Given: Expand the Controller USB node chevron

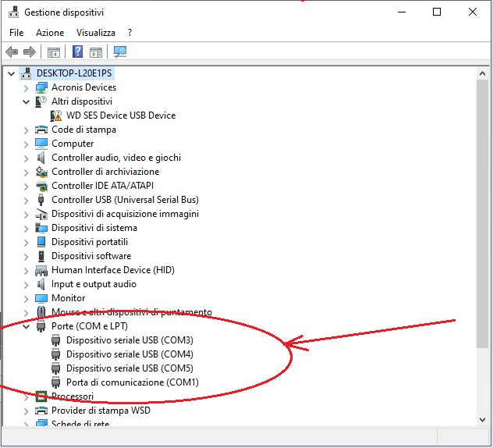Looking at the screenshot, I should pyautogui.click(x=26, y=201).
